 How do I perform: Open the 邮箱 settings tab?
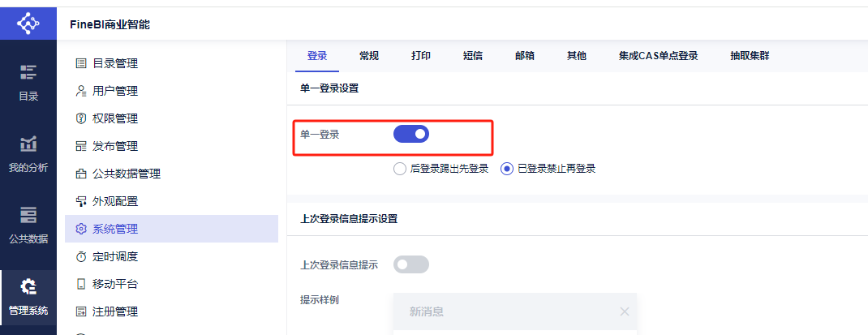coord(524,55)
